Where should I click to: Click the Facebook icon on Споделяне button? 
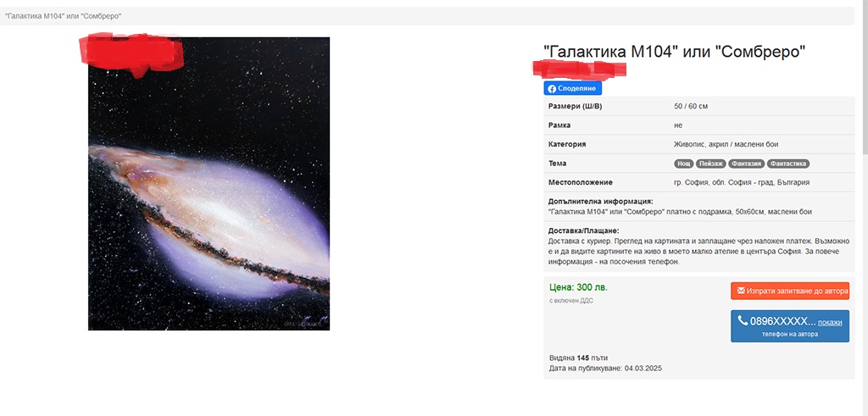point(552,88)
